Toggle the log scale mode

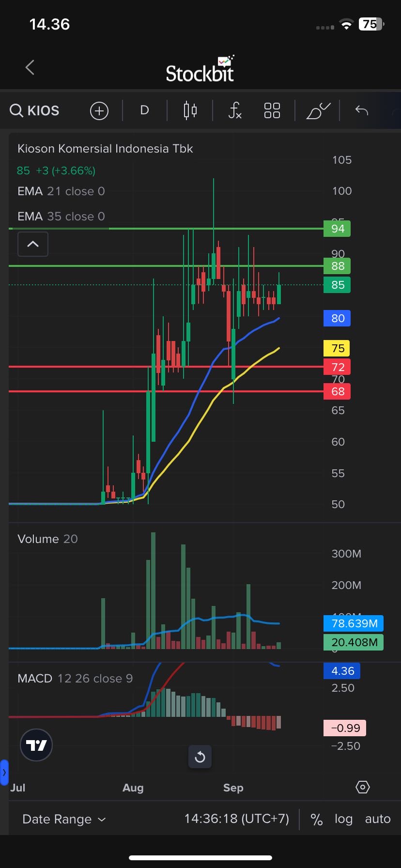click(x=343, y=819)
